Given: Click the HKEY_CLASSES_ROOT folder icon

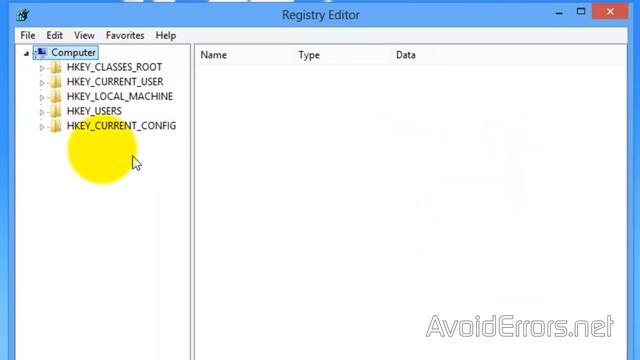Looking at the screenshot, I should point(56,67).
